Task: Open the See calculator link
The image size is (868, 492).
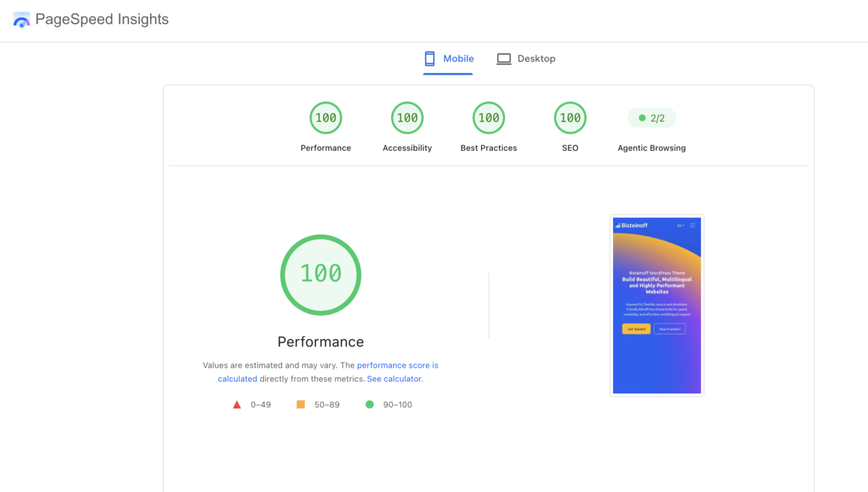Action: pos(394,379)
